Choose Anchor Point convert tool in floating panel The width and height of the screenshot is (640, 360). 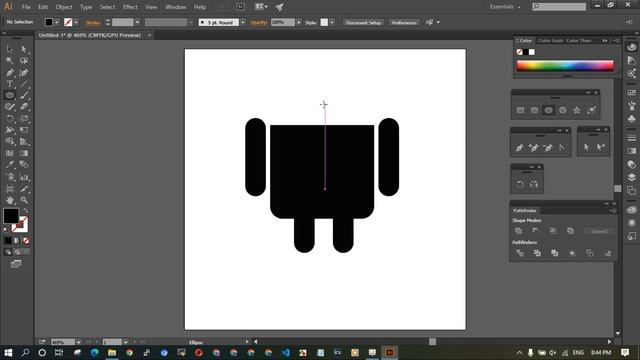click(x=562, y=148)
